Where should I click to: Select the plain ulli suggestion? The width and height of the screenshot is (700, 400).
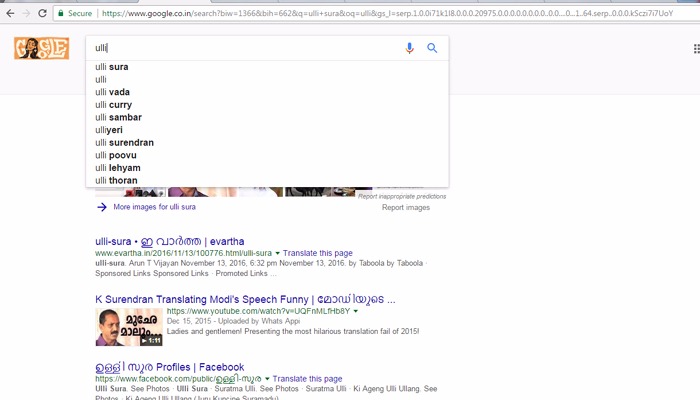pyautogui.click(x=267, y=79)
